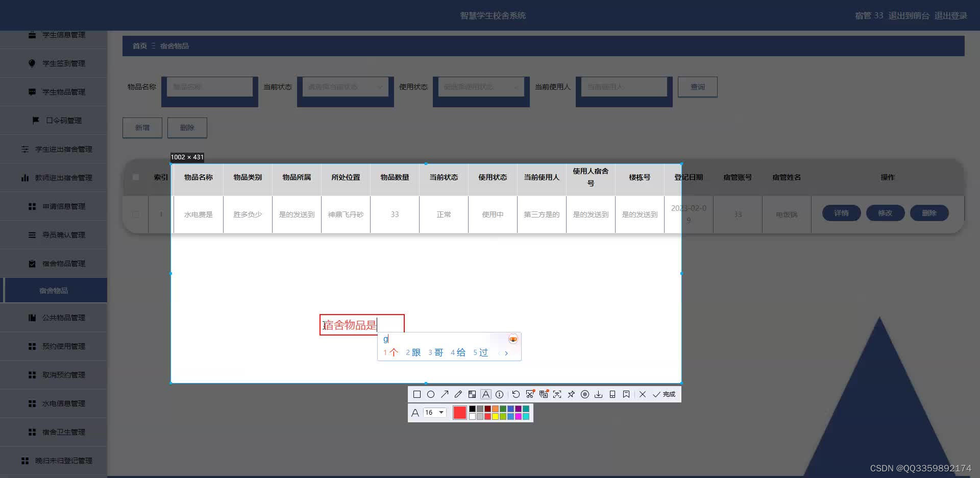Expand 宿舍卫生管理 in sidebar
This screenshot has width=980, height=478.
[54, 432]
